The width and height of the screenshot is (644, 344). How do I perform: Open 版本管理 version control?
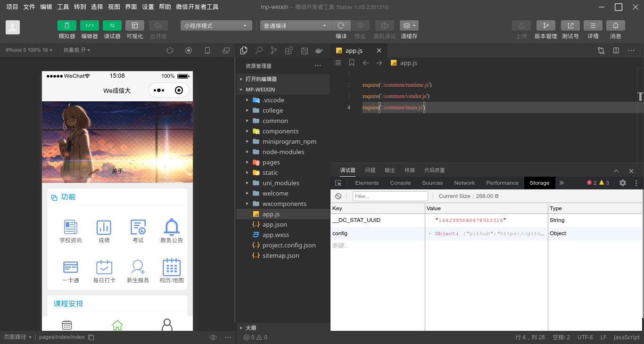click(546, 25)
